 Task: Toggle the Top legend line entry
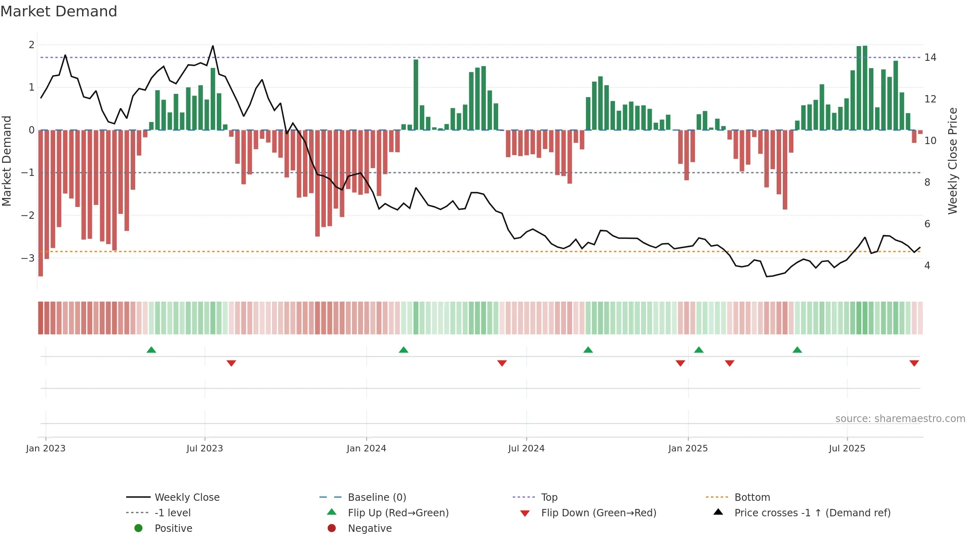(535, 497)
